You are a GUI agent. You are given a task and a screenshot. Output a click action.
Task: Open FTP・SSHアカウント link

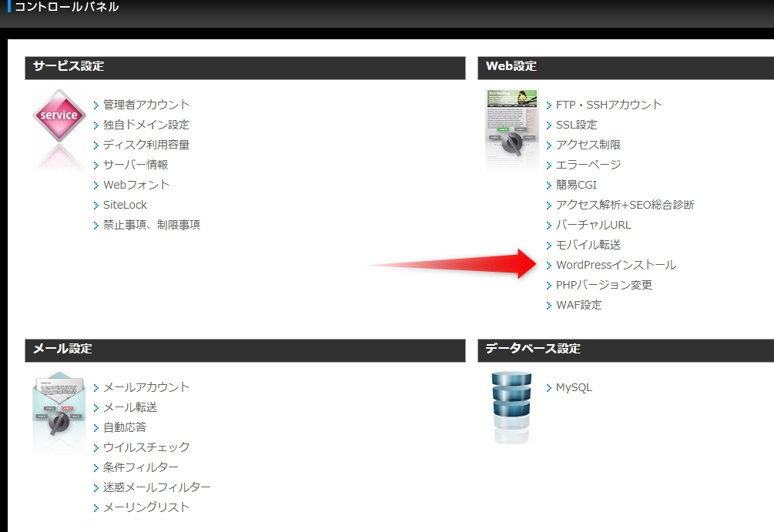(x=608, y=105)
